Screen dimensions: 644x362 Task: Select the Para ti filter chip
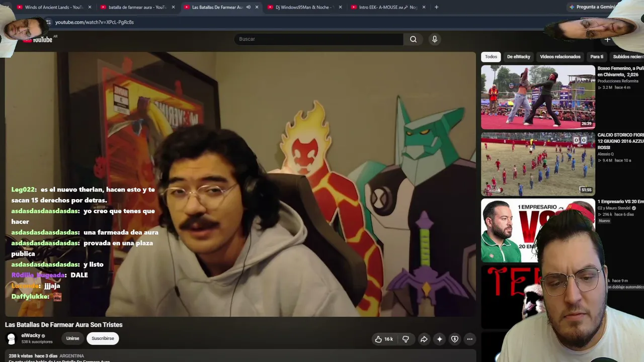(x=597, y=57)
